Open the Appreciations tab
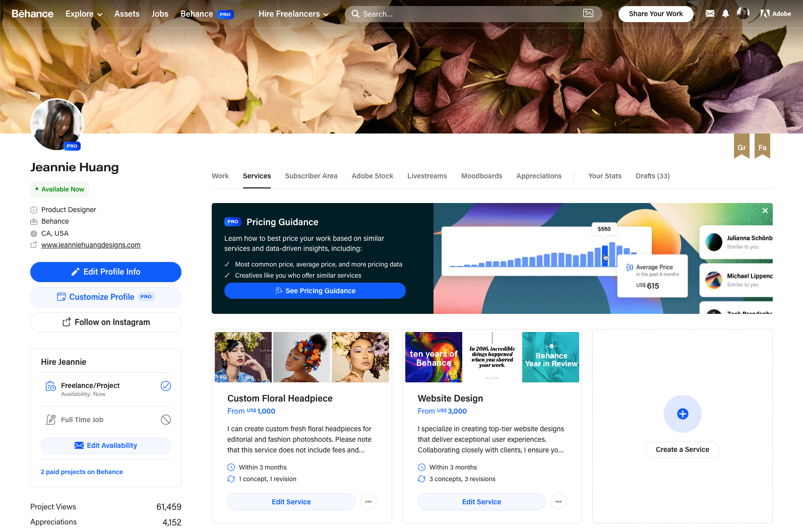 (x=539, y=176)
